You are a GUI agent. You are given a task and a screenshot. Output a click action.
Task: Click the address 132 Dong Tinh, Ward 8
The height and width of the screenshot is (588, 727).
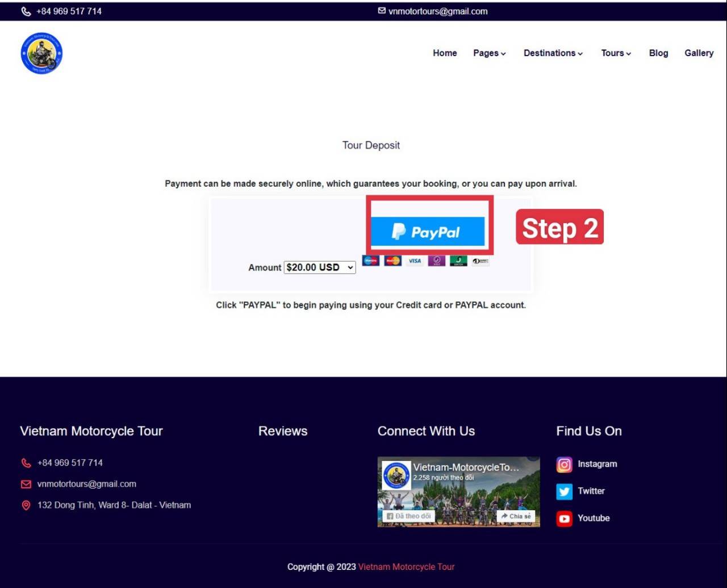114,505
